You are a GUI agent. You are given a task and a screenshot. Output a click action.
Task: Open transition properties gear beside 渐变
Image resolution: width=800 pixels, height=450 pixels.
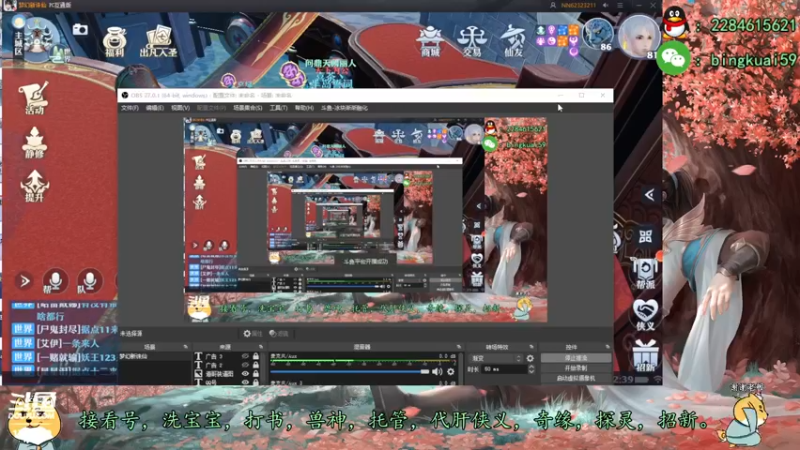530,358
